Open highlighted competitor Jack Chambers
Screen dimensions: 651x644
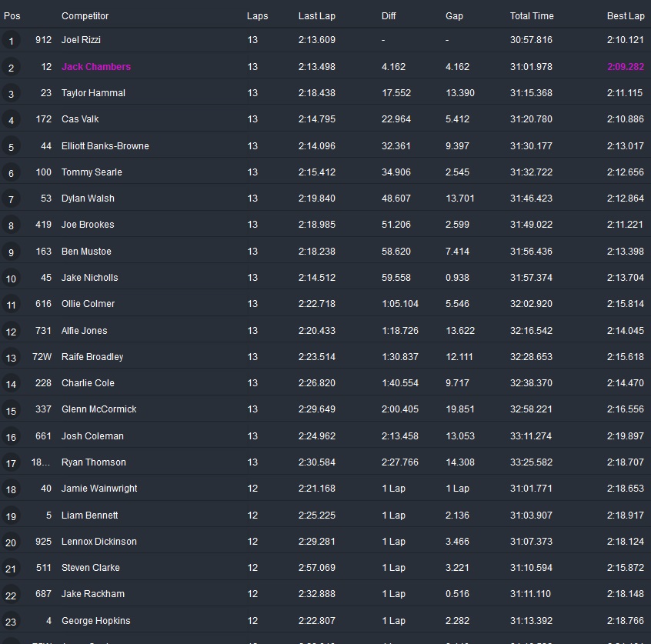tap(96, 67)
